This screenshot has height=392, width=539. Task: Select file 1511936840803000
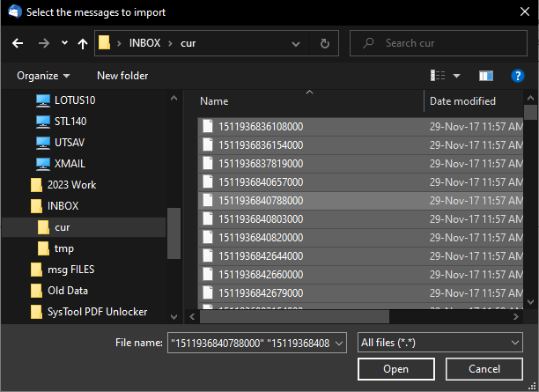pyautogui.click(x=360, y=219)
